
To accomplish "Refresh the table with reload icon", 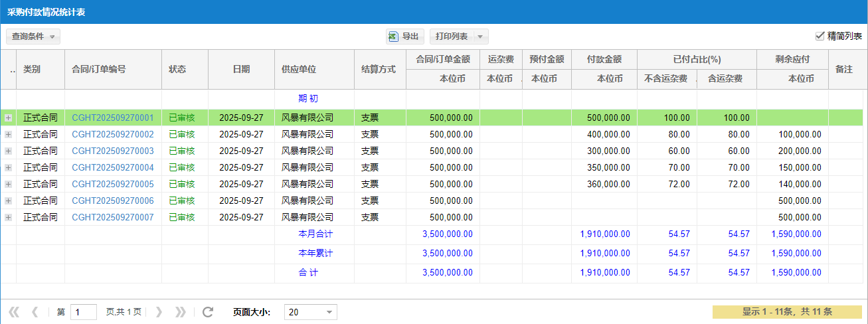I will click(208, 312).
